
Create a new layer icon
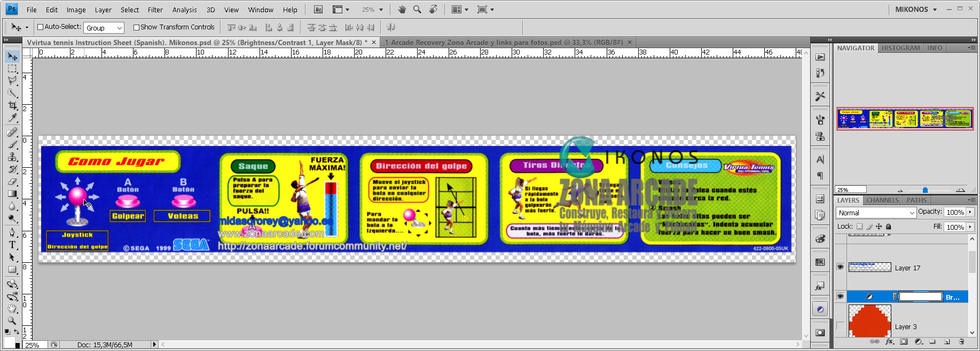947,341
